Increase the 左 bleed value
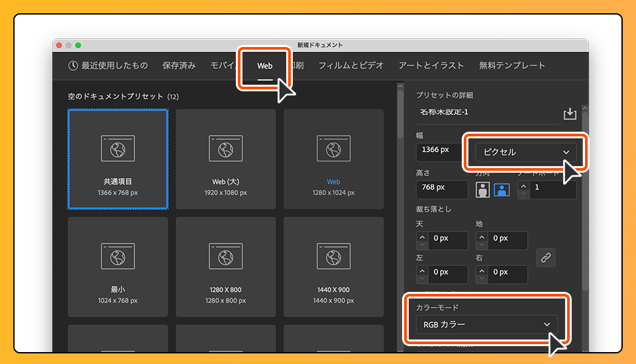 [x=422, y=271]
